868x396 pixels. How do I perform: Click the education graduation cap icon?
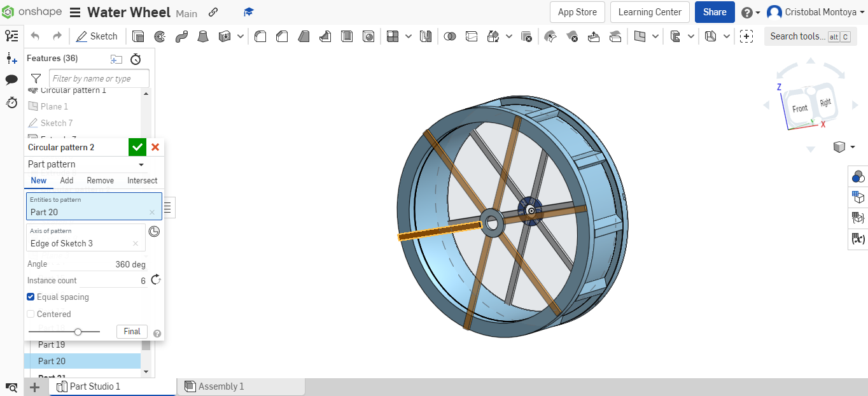(x=249, y=13)
